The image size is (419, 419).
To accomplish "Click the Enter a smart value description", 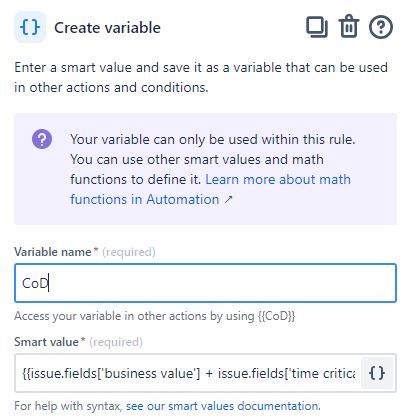I will click(201, 77).
